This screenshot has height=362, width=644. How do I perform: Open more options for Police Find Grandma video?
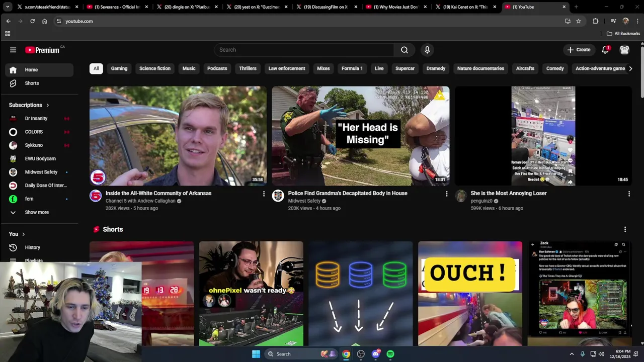click(446, 194)
